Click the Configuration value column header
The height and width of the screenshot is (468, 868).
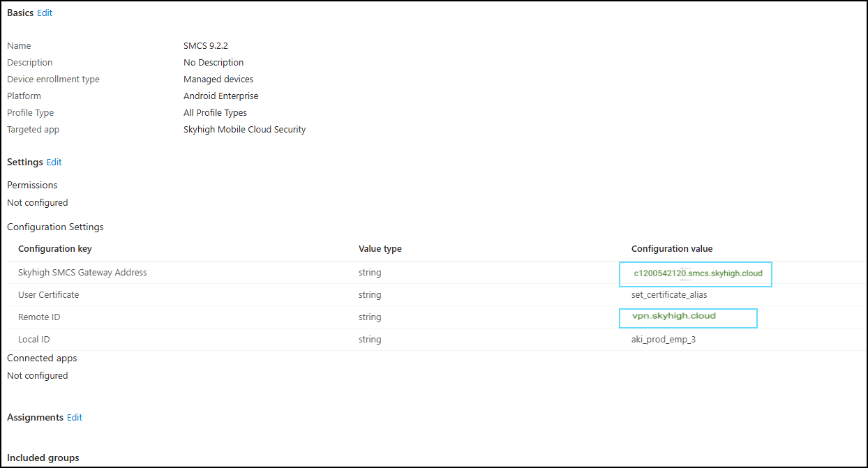pyautogui.click(x=672, y=248)
